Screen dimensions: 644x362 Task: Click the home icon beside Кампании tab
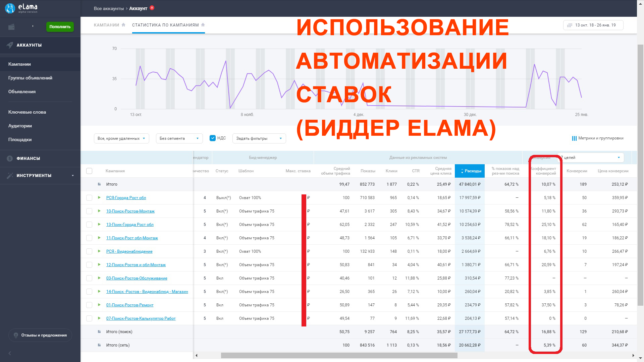coord(123,25)
